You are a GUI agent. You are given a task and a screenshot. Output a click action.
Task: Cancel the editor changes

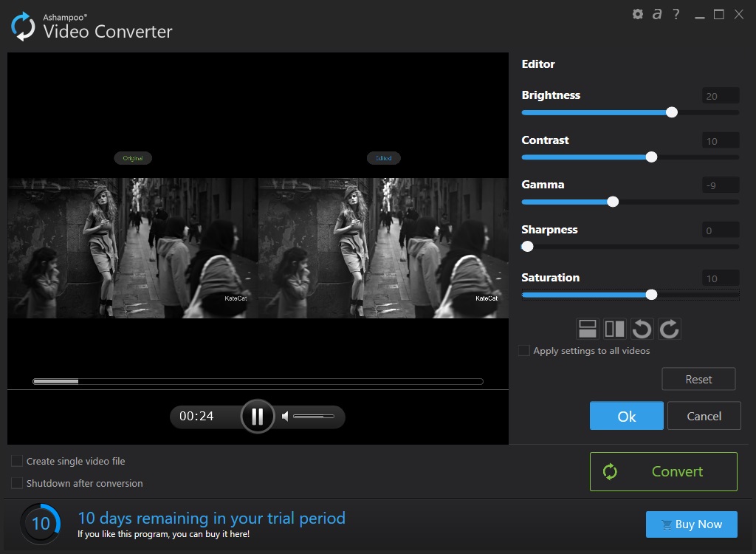704,415
